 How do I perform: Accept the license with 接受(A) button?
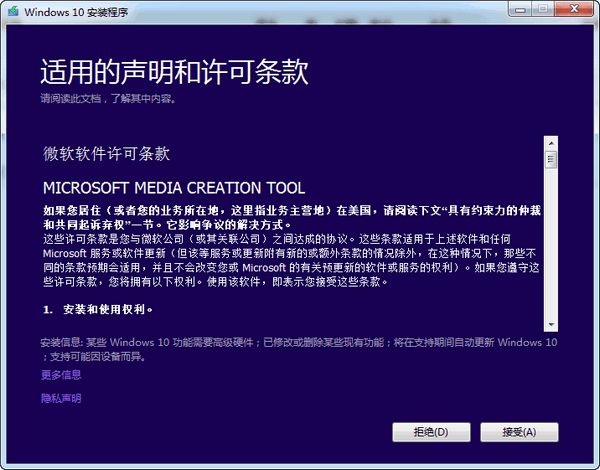point(519,432)
